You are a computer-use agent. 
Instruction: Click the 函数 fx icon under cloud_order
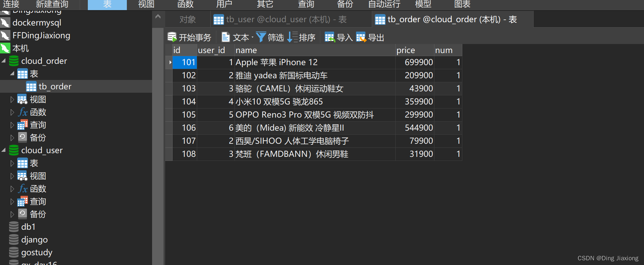23,112
